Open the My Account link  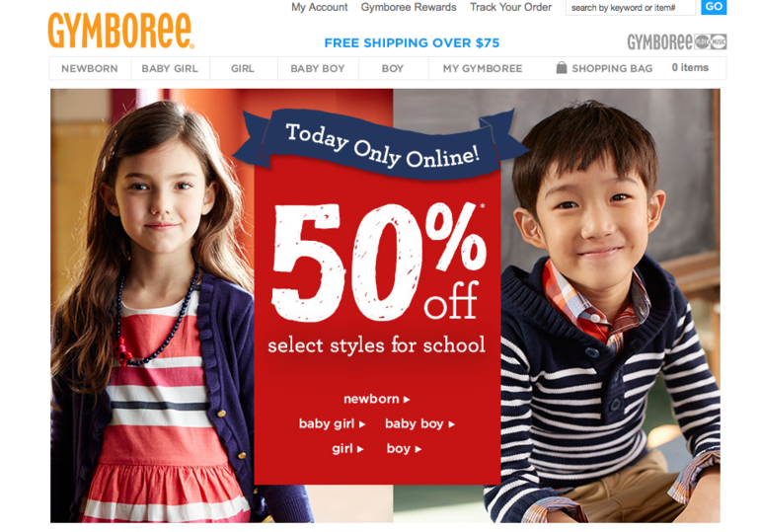point(320,7)
